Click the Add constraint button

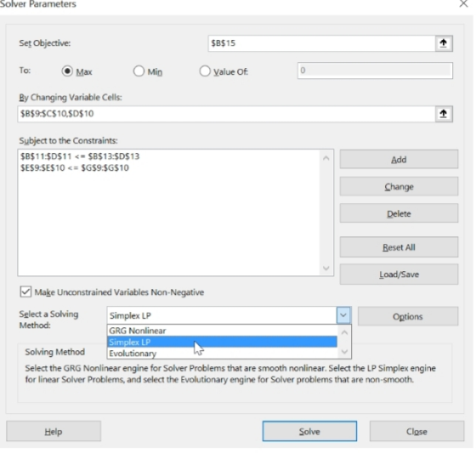pos(399,160)
